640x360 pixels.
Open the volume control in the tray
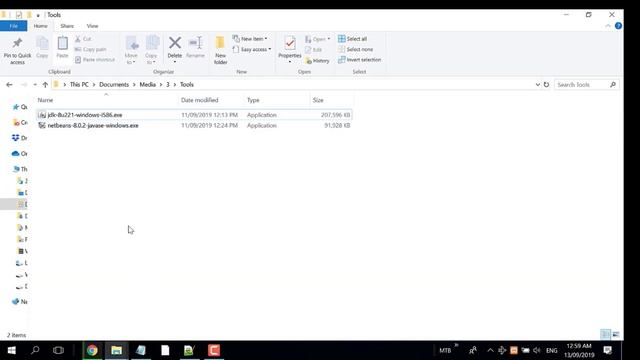(x=537, y=350)
